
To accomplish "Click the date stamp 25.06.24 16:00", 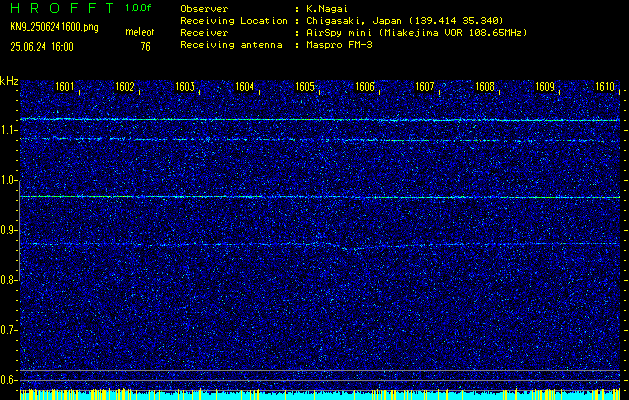I will coord(42,47).
